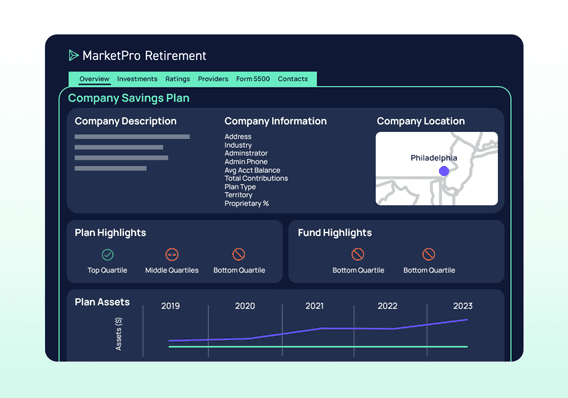Click the Top Quartile label
This screenshot has height=398, width=568.
coord(107,270)
